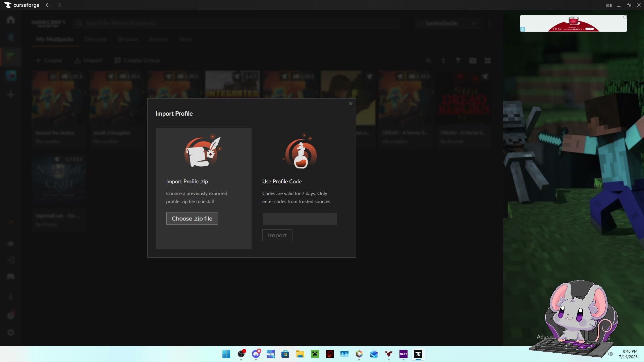Switch to the Servers tab

point(158,39)
